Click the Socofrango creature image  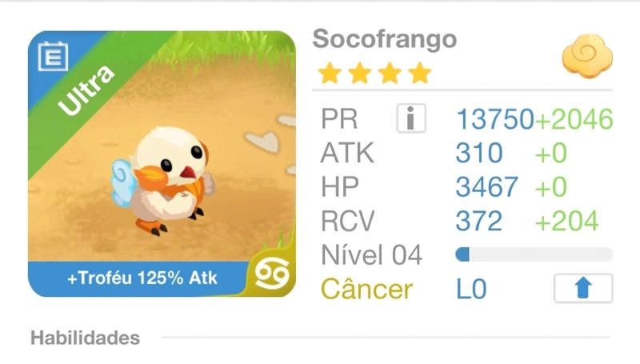(164, 179)
